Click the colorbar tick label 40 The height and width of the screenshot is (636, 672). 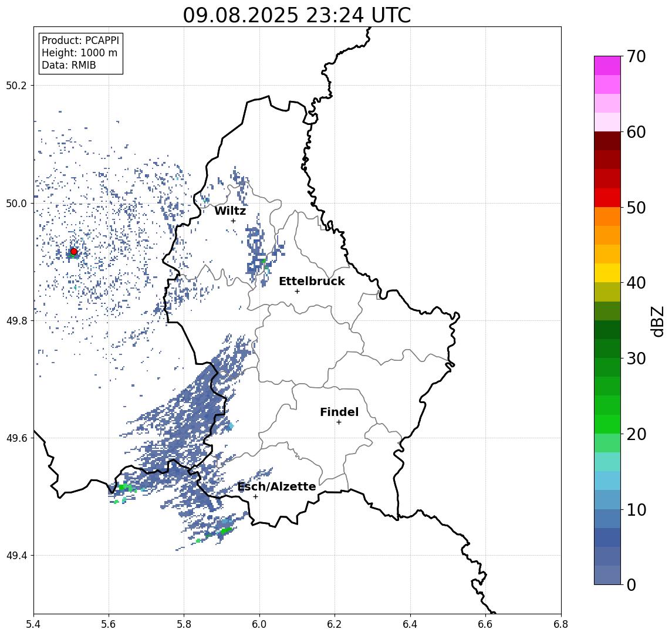636,283
